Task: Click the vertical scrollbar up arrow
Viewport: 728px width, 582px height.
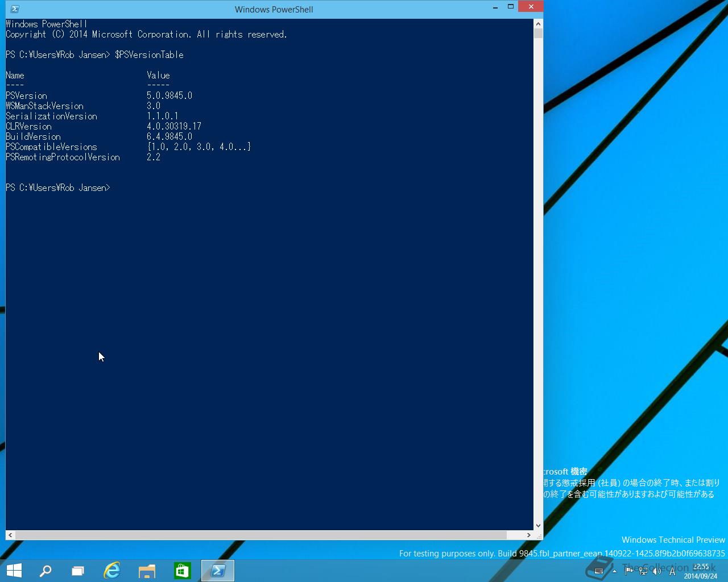Action: click(538, 24)
